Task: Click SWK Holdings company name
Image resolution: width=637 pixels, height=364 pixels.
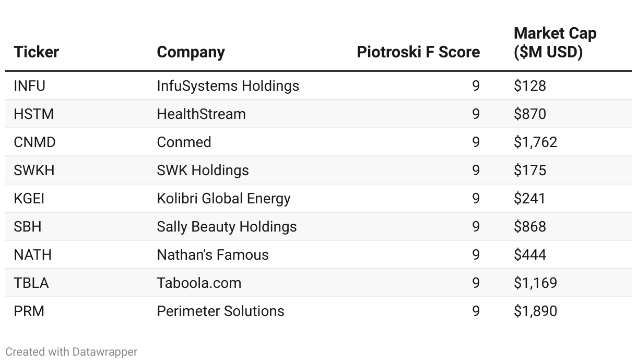Action: pyautogui.click(x=203, y=170)
